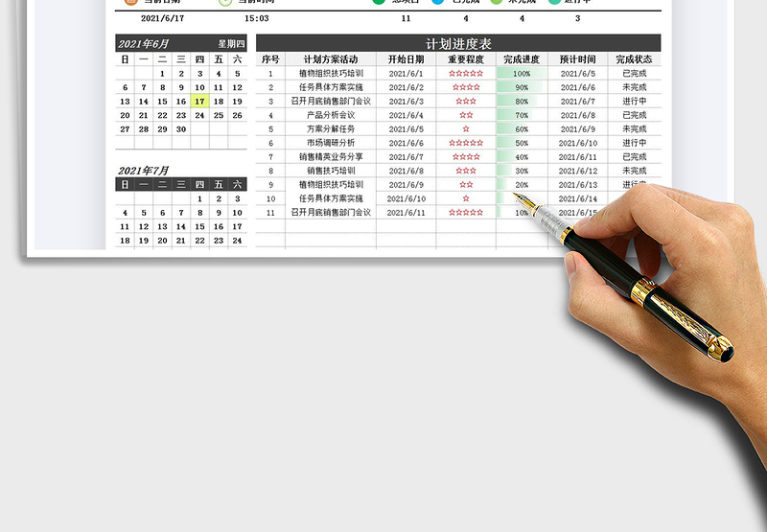Click the 已完成 status in row 1
The height and width of the screenshot is (532, 767).
point(634,74)
